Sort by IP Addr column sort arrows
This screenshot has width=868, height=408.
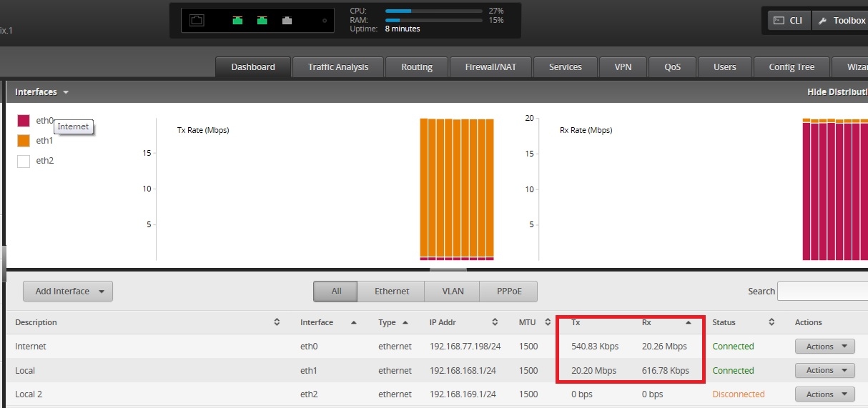[x=495, y=322]
